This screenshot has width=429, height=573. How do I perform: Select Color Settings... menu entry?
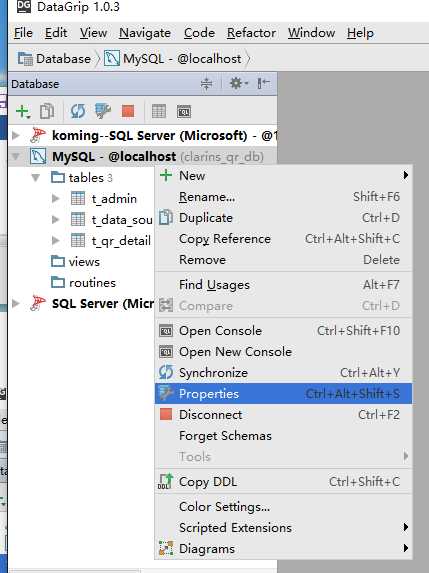[x=283, y=506]
